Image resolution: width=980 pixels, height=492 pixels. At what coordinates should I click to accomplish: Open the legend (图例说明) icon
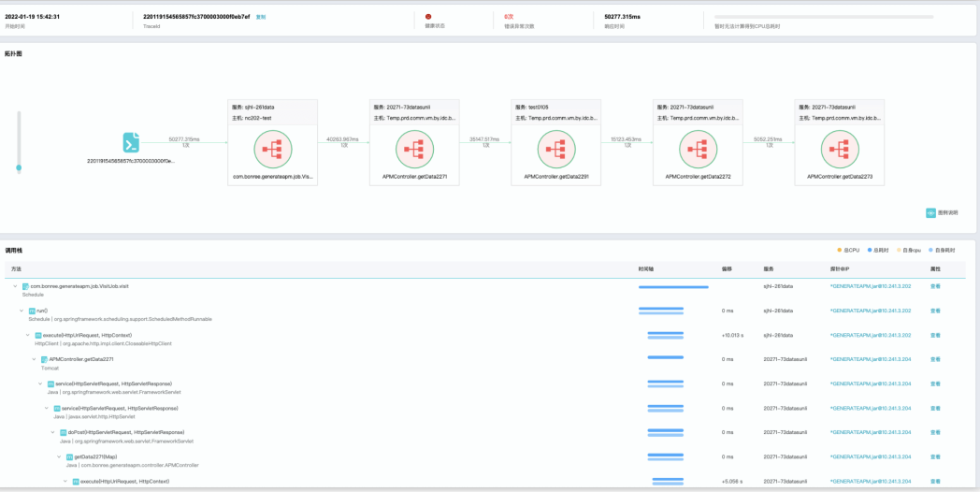point(930,213)
